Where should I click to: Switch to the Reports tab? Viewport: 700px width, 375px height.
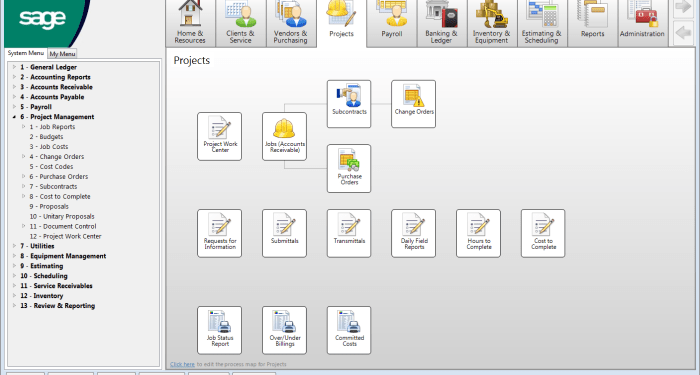pyautogui.click(x=593, y=23)
